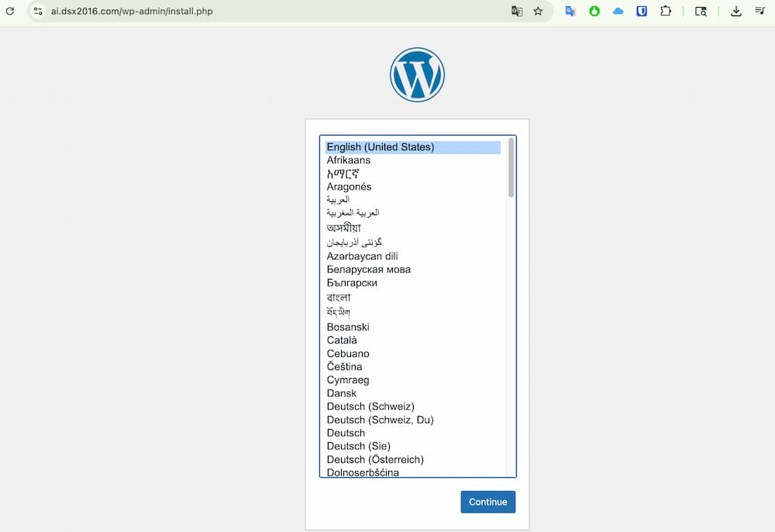Select አማርኛ in the language list
Image resolution: width=775 pixels, height=532 pixels.
413,173
